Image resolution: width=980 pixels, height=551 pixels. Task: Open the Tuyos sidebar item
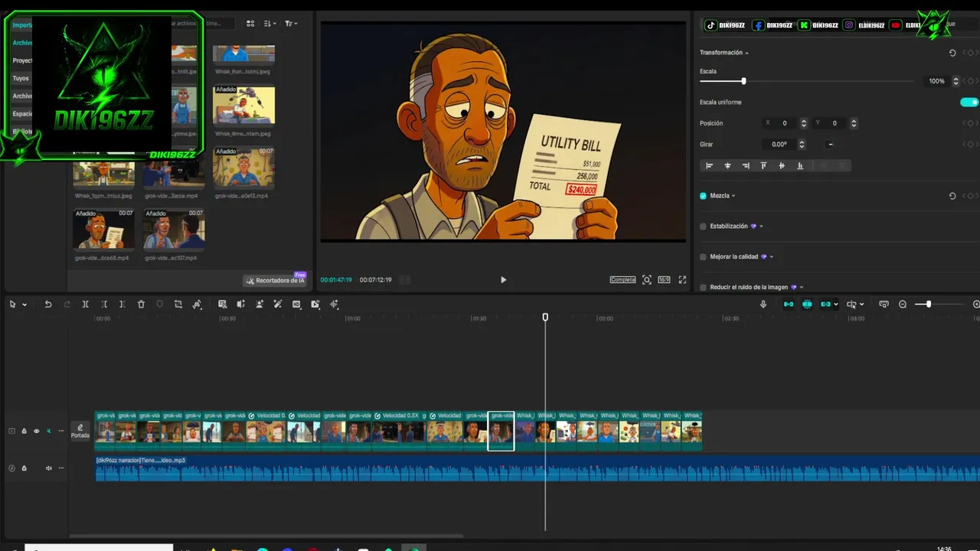pos(21,78)
